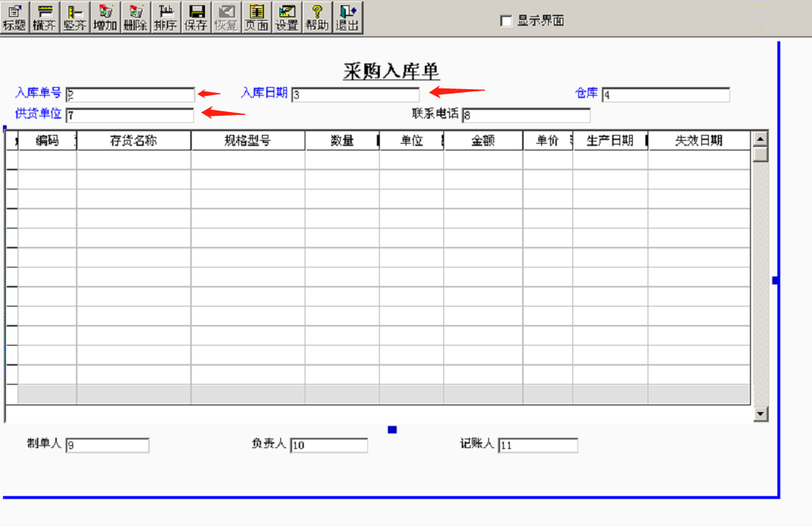Click the 增加 (add) toolbar icon

[105, 18]
